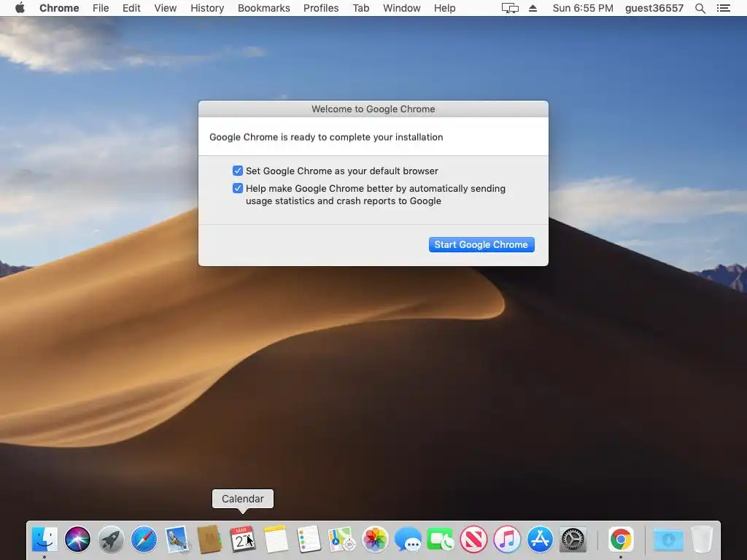
Task: Open the Photos pinwheel icon
Action: coord(375,540)
